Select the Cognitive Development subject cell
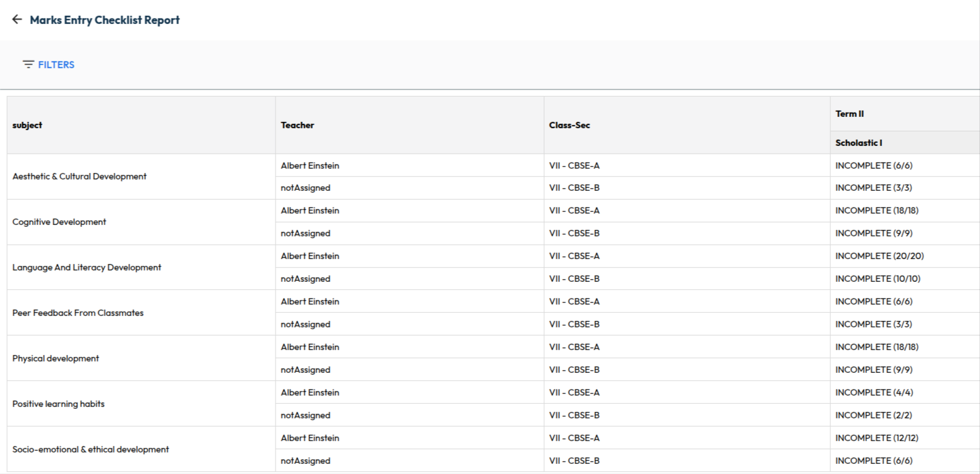Viewport: 980px width, 474px height. 59,222
